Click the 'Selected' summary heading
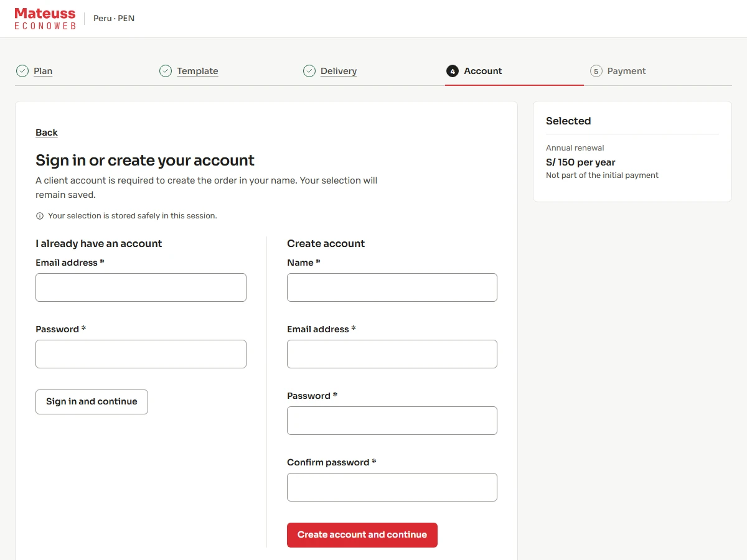The width and height of the screenshot is (747, 560). pos(568,121)
